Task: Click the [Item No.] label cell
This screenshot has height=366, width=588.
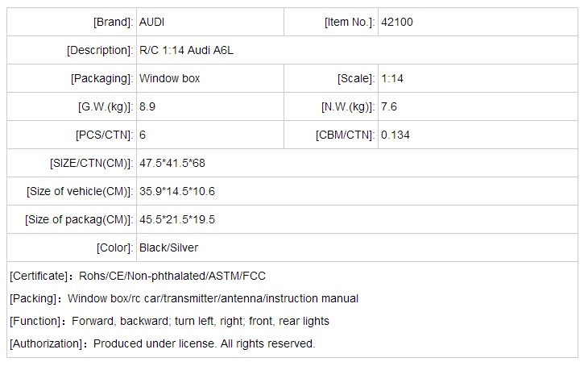Action: click(x=348, y=23)
